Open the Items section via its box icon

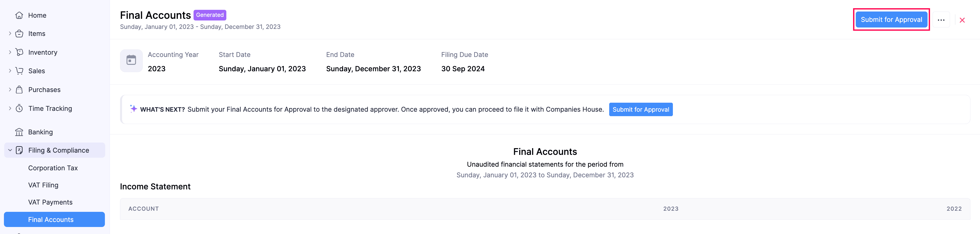click(x=19, y=33)
